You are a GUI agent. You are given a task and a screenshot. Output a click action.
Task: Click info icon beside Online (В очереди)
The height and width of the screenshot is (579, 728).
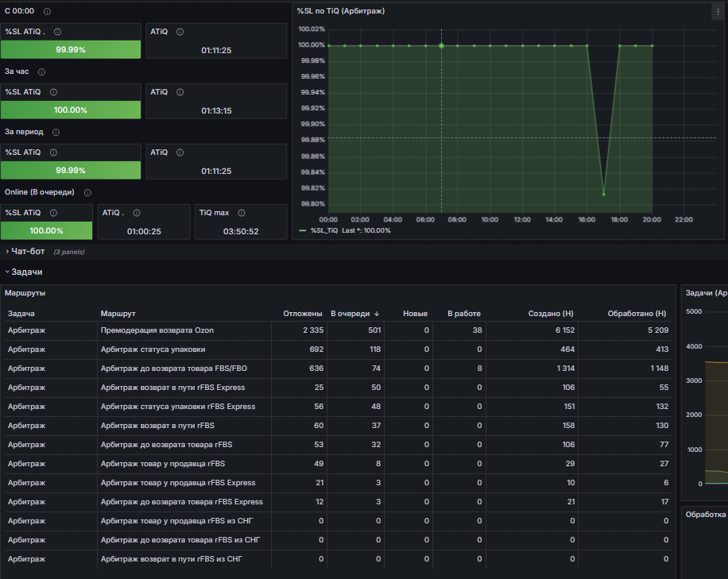point(87,192)
